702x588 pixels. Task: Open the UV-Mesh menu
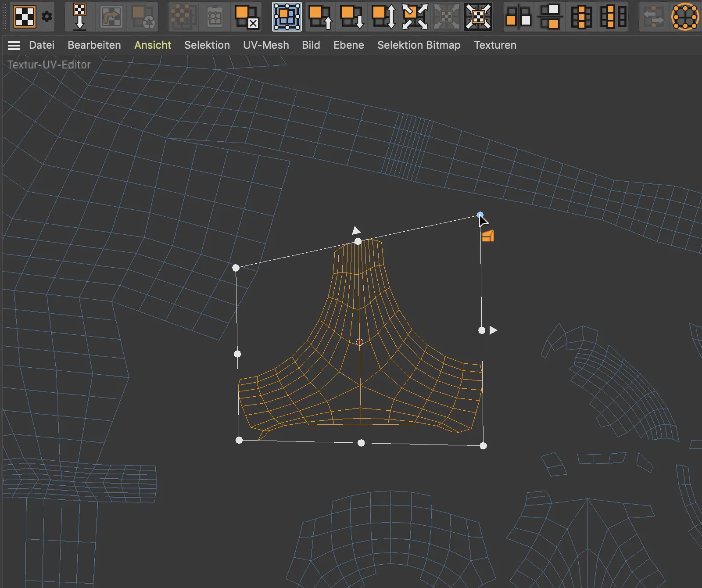tap(266, 45)
